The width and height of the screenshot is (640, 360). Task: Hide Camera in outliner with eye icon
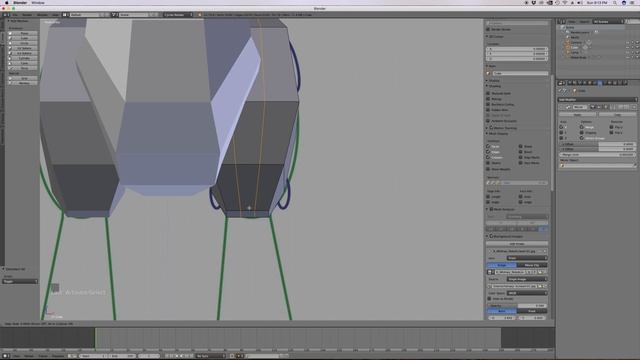coord(627,42)
